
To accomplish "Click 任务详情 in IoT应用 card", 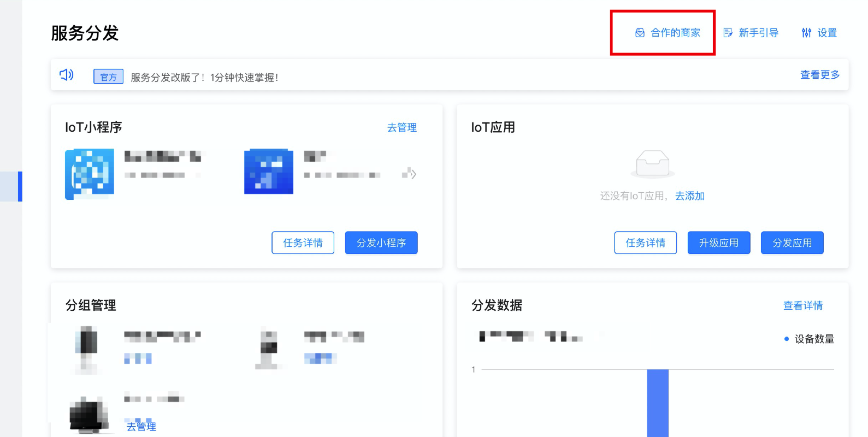I will click(x=645, y=243).
